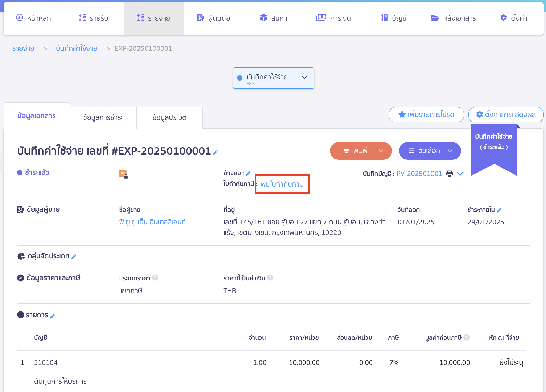The image size is (546, 392).
Task: Click the เพิ่มรายการโปรด favorite button
Action: point(426,115)
